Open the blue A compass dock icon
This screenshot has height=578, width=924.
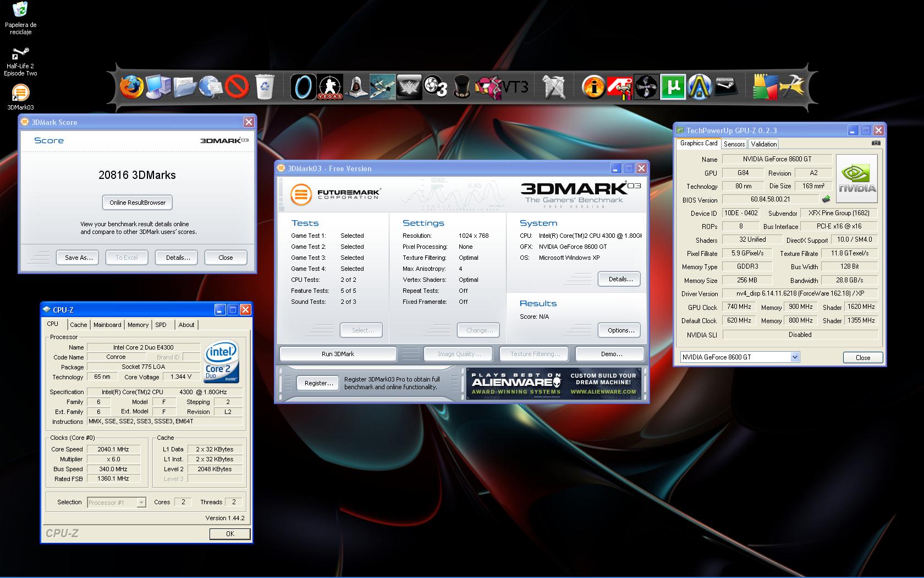tap(699, 87)
